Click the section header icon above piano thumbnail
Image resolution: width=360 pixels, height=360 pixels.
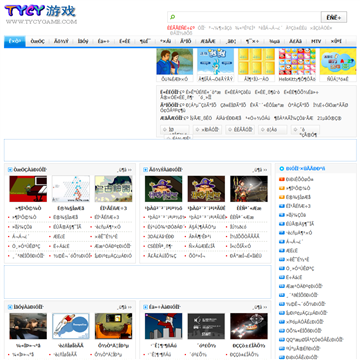tap(10, 170)
